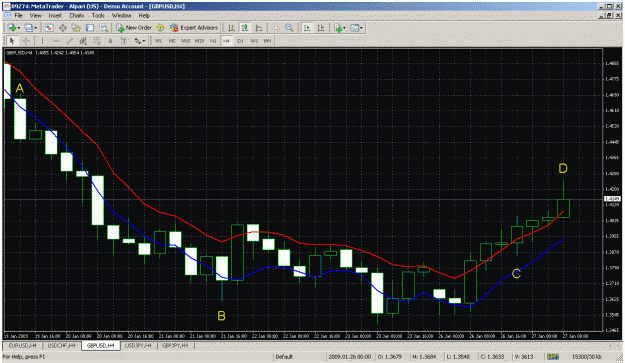This screenshot has width=625, height=363.
Task: Zoom out on the chart
Action: (289, 27)
